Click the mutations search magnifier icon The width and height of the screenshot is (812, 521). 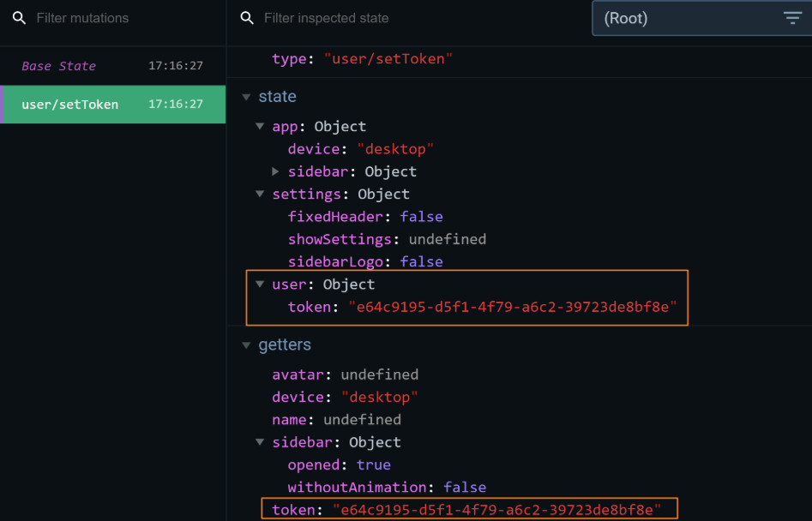coord(19,17)
